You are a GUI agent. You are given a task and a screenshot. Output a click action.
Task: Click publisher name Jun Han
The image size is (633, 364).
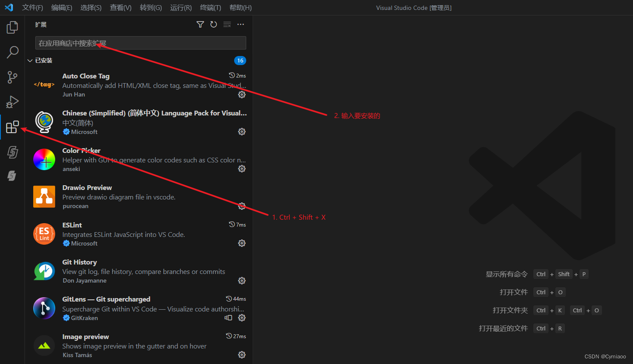pos(74,94)
